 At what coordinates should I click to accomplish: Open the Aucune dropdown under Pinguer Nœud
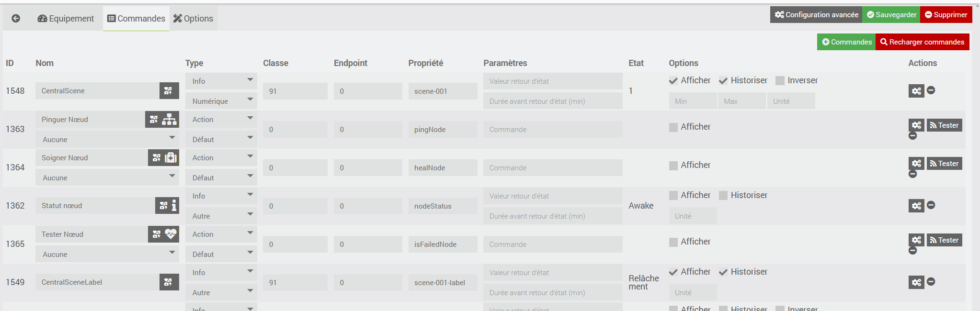[107, 140]
